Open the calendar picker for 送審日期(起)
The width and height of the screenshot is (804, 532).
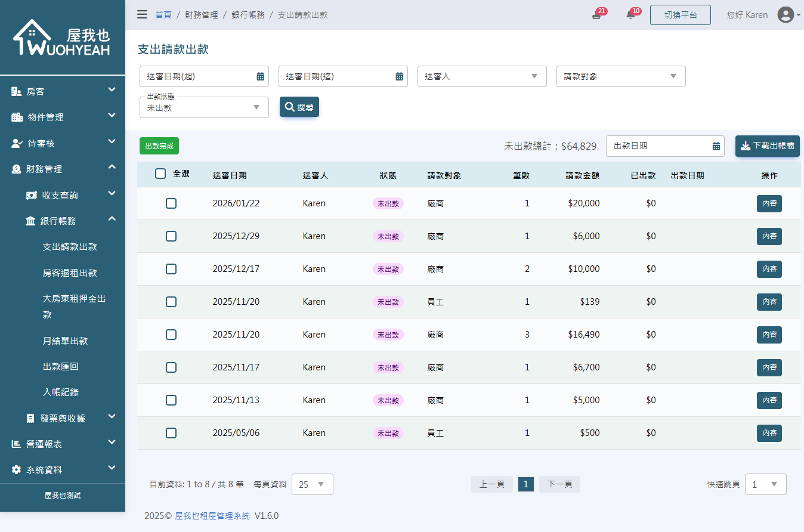pyautogui.click(x=259, y=76)
